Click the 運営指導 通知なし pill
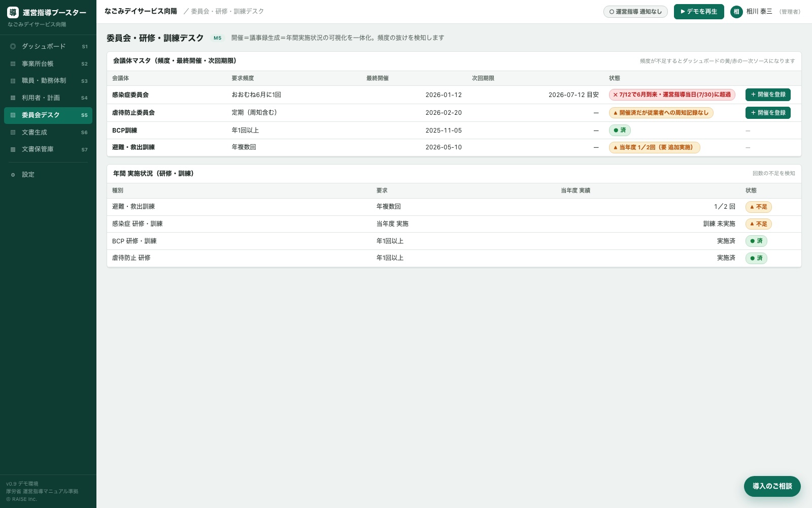This screenshot has height=508, width=812. pos(635,12)
